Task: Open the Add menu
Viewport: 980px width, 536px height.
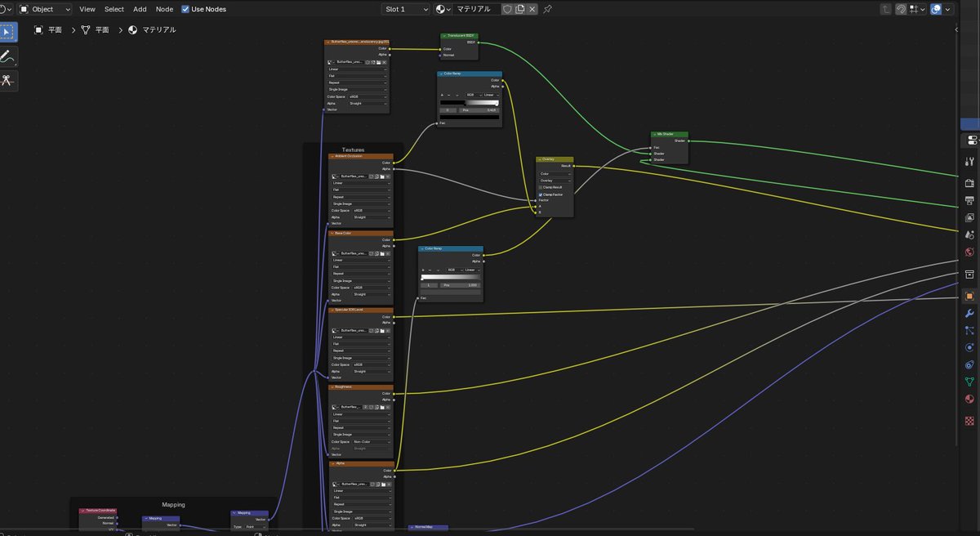Action: coord(140,9)
